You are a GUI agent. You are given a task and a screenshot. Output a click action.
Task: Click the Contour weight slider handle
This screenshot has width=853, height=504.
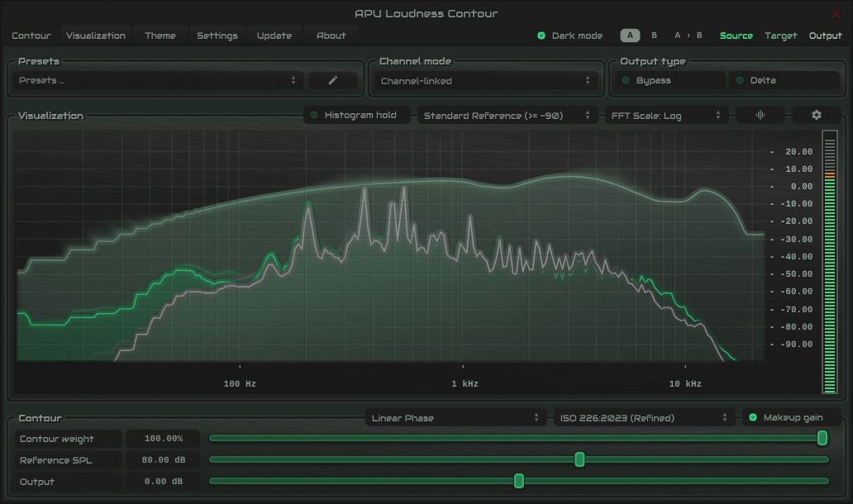(822, 438)
